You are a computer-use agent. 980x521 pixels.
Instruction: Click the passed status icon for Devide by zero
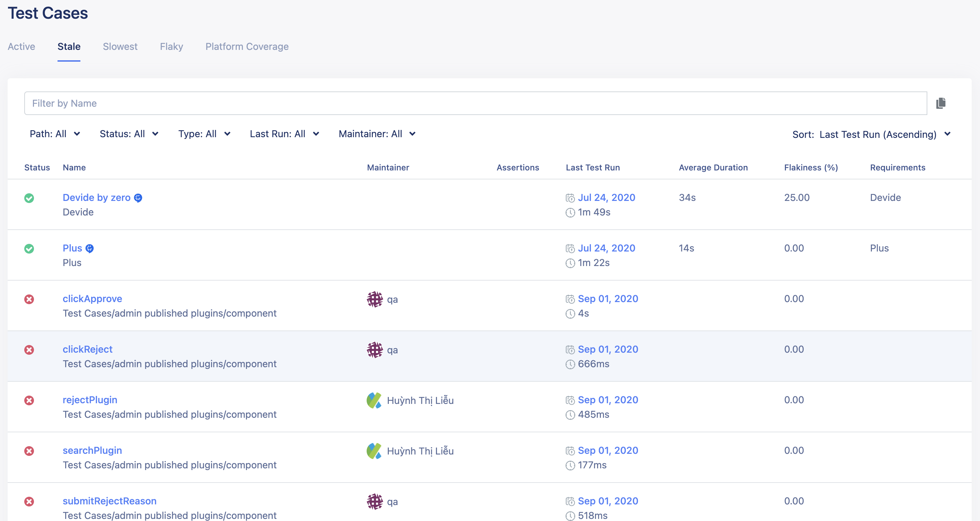(29, 198)
